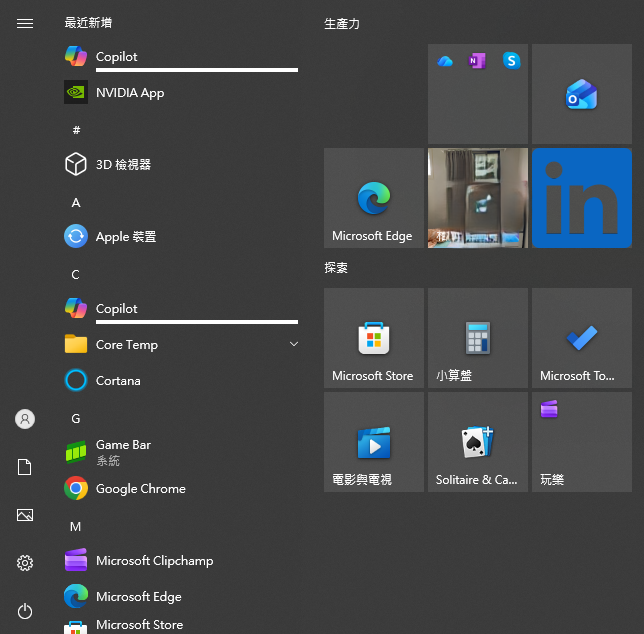This screenshot has width=644, height=634.
Task: Click the letter G index header
Action: point(76,418)
